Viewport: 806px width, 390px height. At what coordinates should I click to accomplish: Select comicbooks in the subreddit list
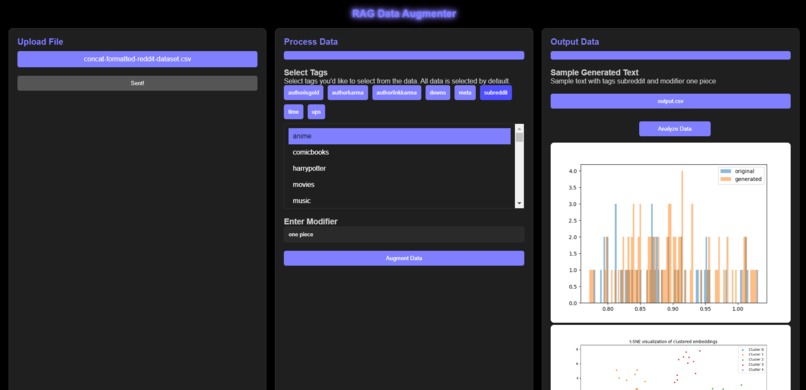pos(399,152)
